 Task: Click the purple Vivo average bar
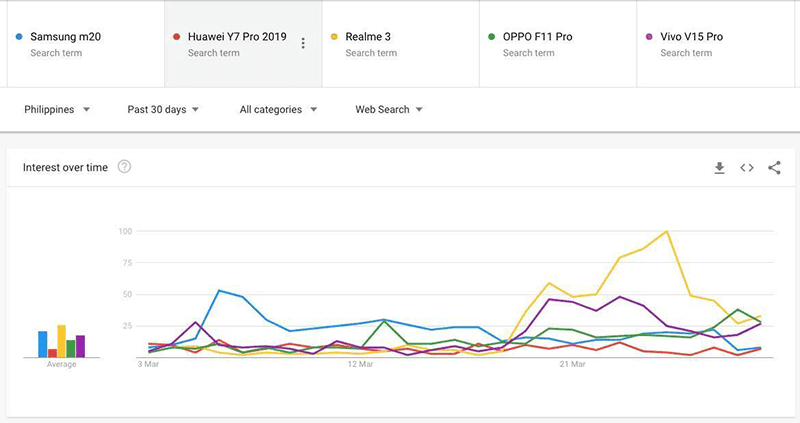coord(81,346)
